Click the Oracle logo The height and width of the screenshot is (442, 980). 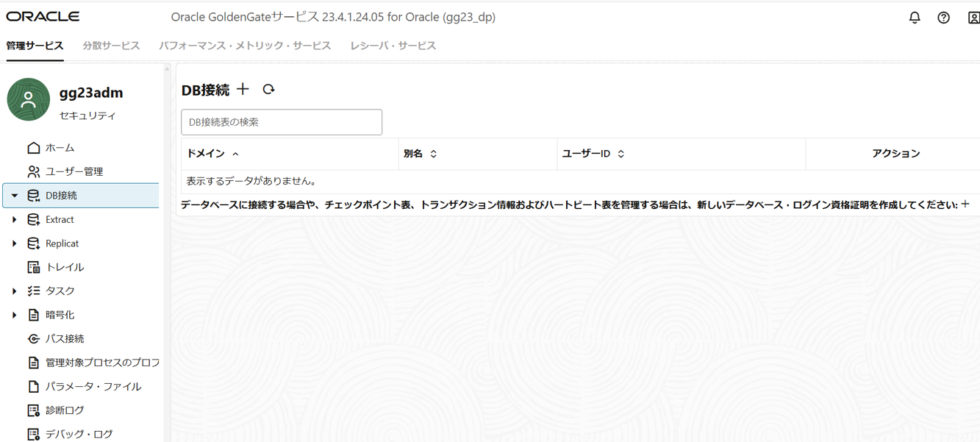[x=43, y=16]
